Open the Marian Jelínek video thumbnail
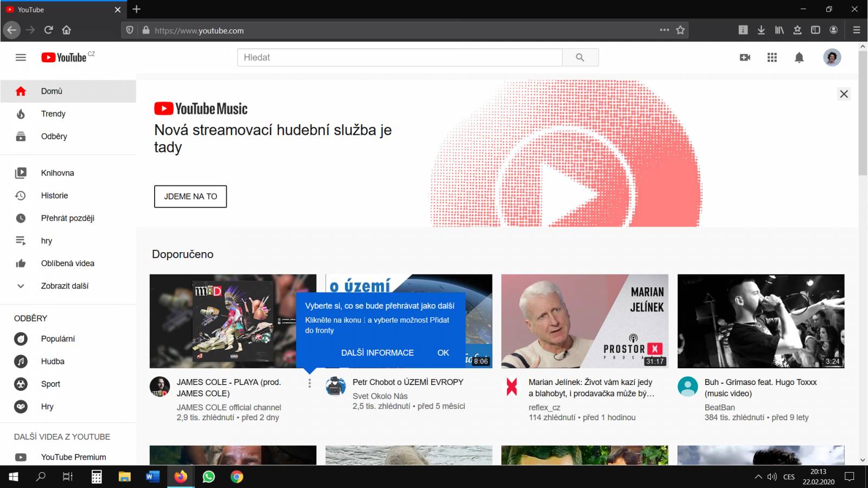Screen dimensions: 868x488 tap(585, 321)
